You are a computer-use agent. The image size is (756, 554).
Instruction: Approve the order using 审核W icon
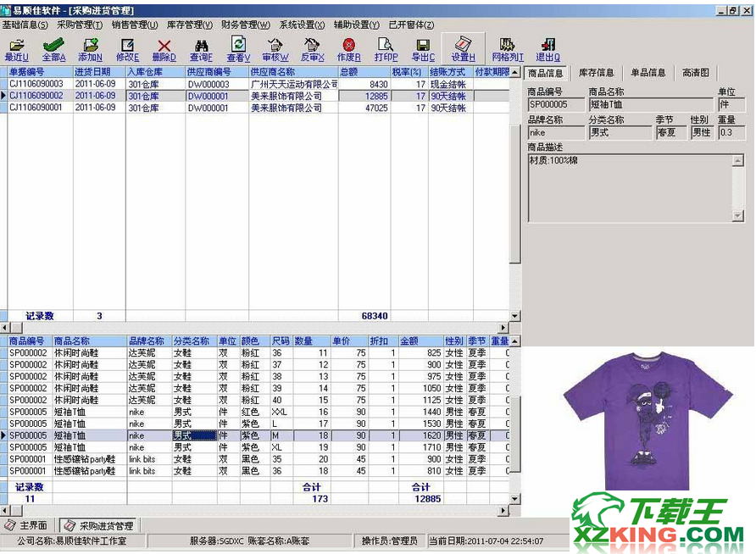click(275, 50)
